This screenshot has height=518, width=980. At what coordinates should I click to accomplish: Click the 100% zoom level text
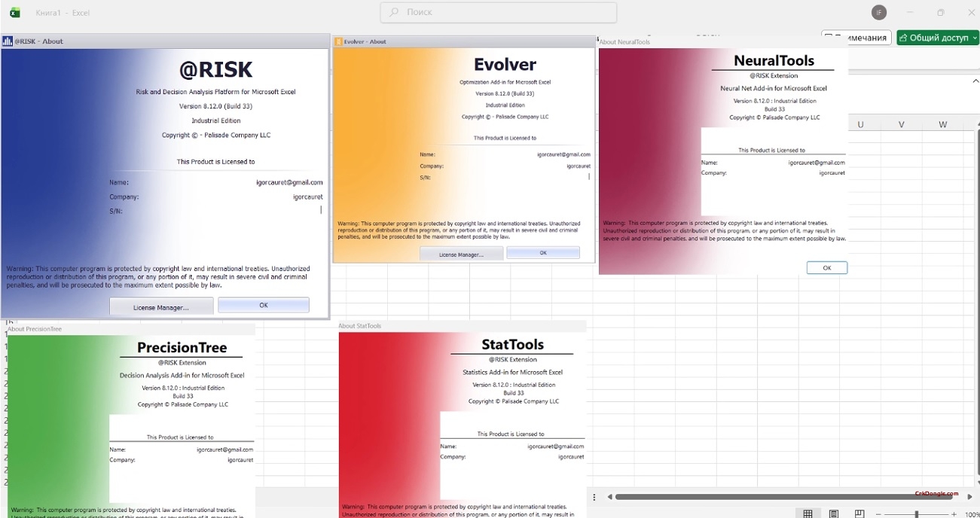click(972, 514)
